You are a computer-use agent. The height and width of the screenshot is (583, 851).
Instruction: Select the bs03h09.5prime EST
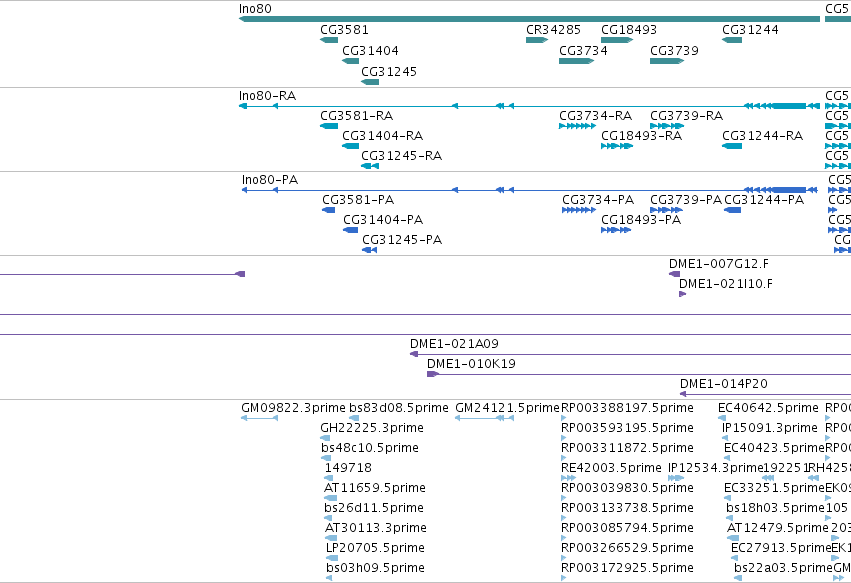click(x=329, y=579)
